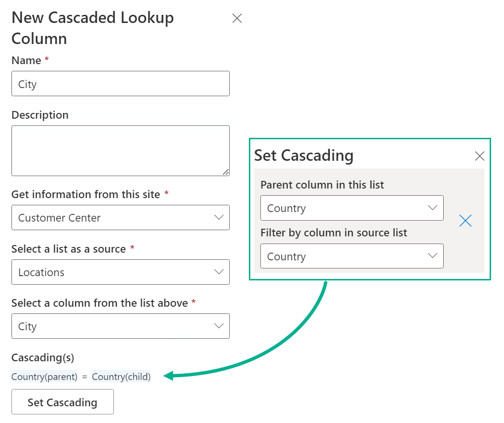
Task: Click the chevron on the Filter by column dropdown
Action: point(433,256)
